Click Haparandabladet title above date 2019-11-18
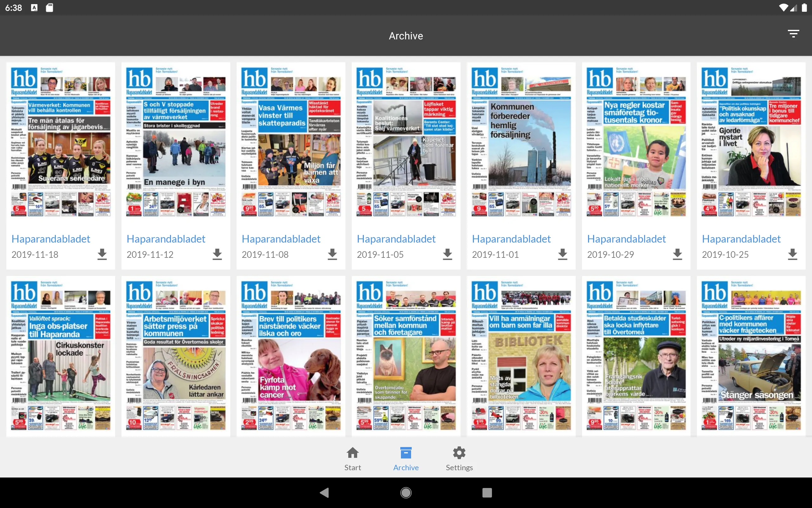The width and height of the screenshot is (812, 508). pos(51,239)
